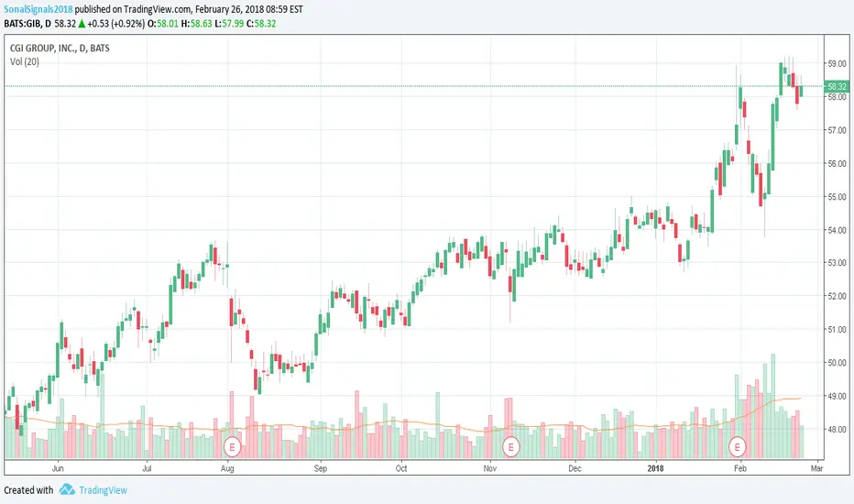This screenshot has width=854, height=504.
Task: Click the February 26, 2018 08:59 EST timestamp
Action: pos(249,9)
